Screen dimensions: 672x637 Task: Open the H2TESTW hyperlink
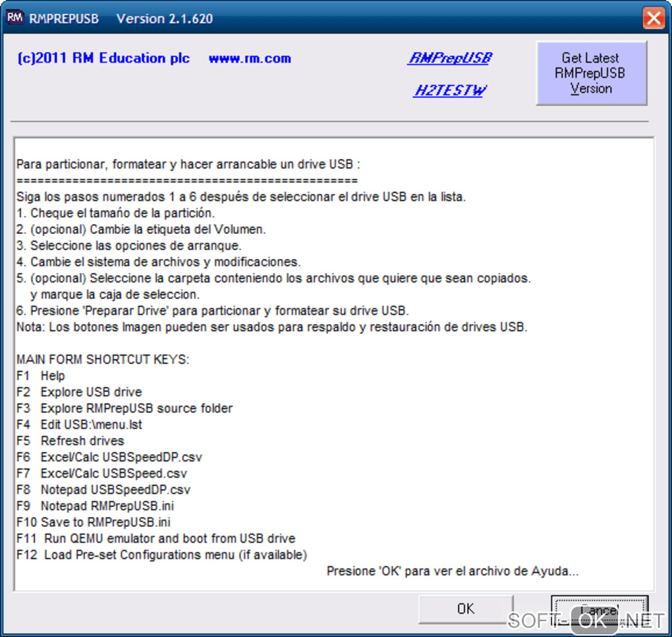click(x=450, y=90)
